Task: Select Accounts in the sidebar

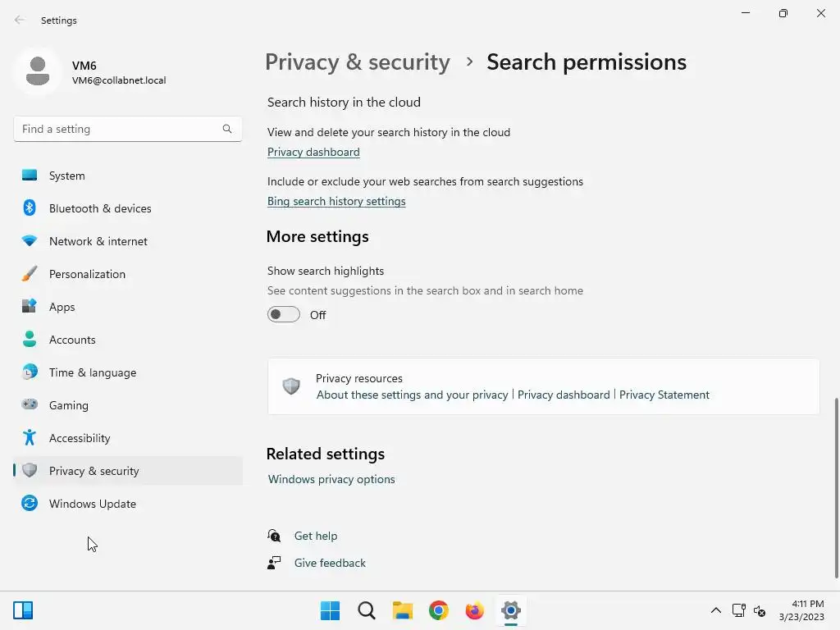Action: tap(72, 340)
